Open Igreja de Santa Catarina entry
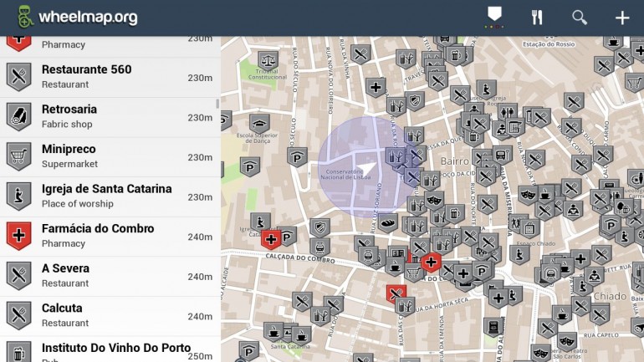Image resolution: width=644 pixels, height=362 pixels. tap(110, 196)
